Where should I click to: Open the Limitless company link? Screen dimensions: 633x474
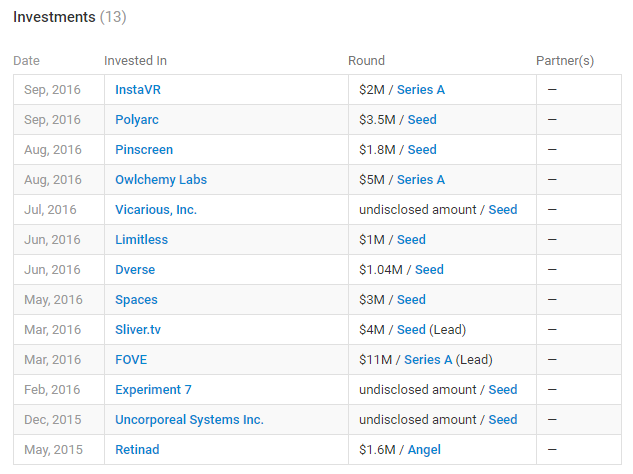pyautogui.click(x=141, y=240)
